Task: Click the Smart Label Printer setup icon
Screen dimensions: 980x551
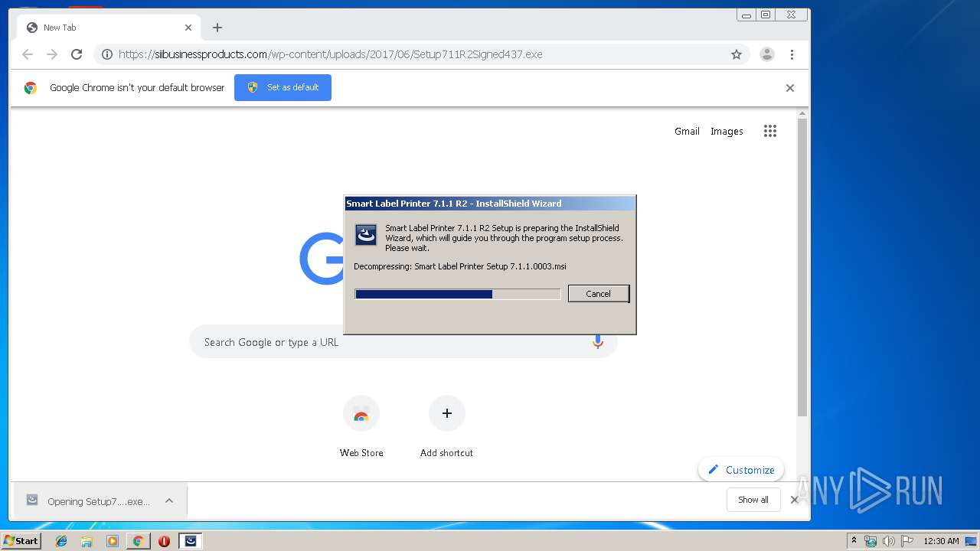Action: pyautogui.click(x=366, y=235)
